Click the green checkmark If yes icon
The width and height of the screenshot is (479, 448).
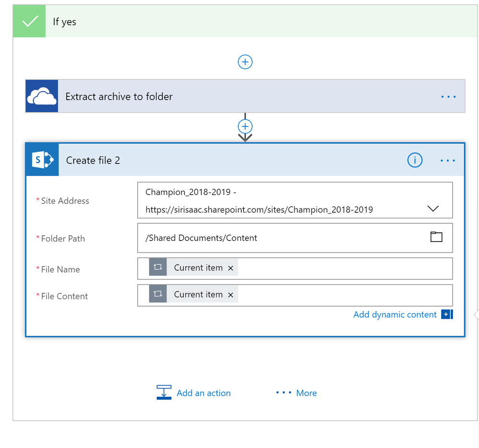tap(29, 22)
